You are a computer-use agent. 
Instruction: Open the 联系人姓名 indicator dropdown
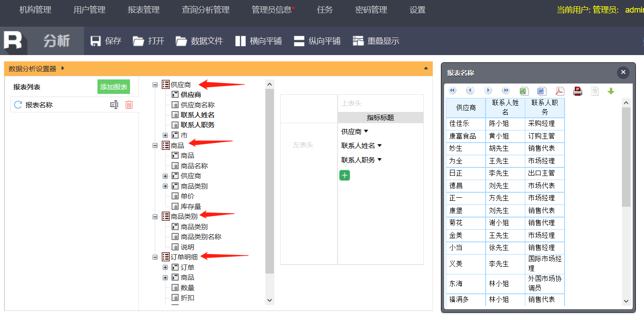[x=380, y=146]
